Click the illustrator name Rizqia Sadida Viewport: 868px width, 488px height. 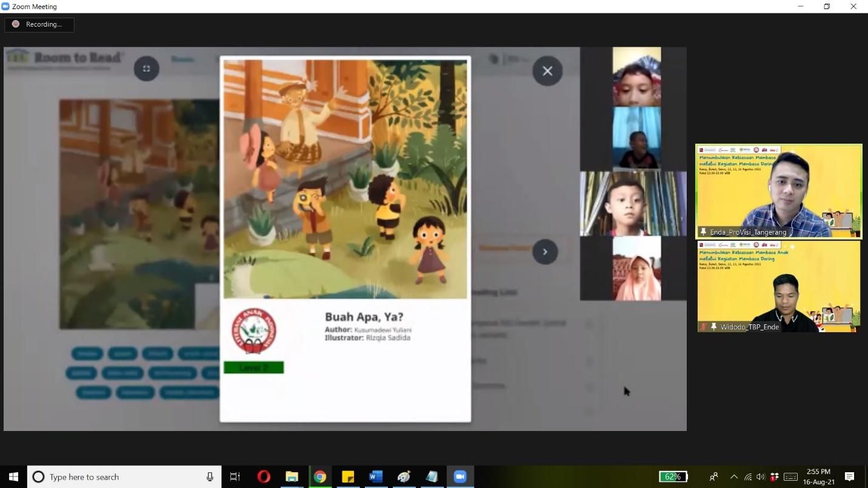click(x=388, y=338)
